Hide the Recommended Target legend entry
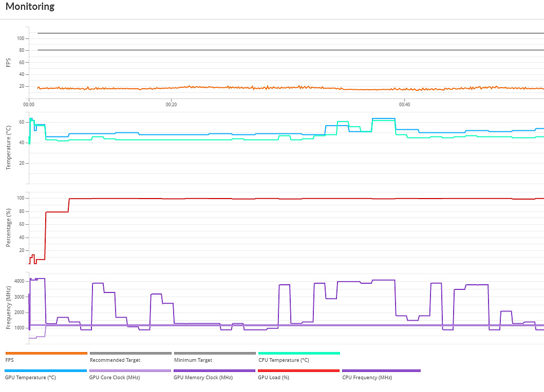 (130, 353)
